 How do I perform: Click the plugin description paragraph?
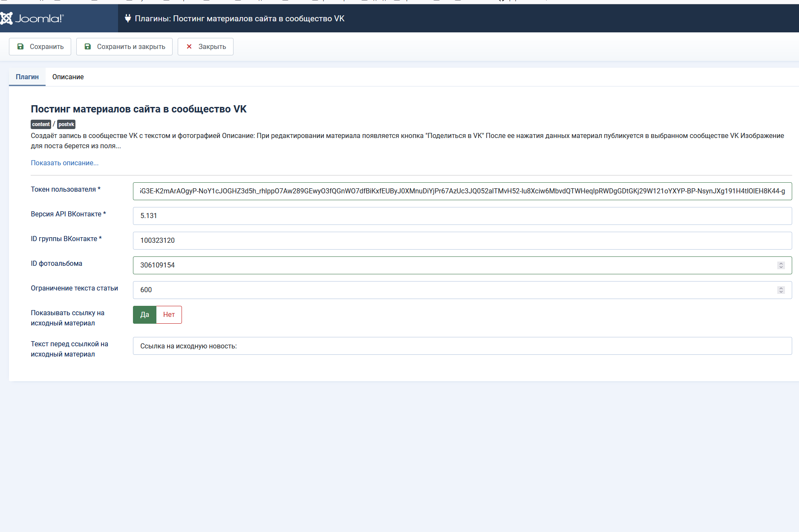click(407, 141)
